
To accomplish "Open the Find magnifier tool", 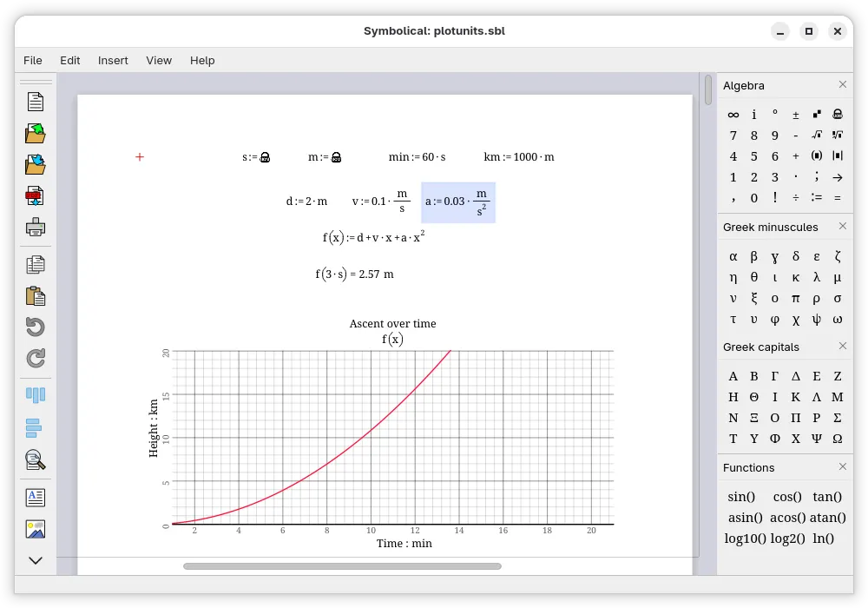I will [36, 459].
